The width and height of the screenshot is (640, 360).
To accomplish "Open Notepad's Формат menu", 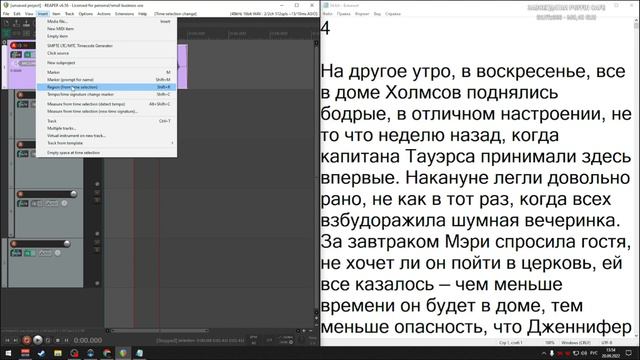I will (x=362, y=14).
